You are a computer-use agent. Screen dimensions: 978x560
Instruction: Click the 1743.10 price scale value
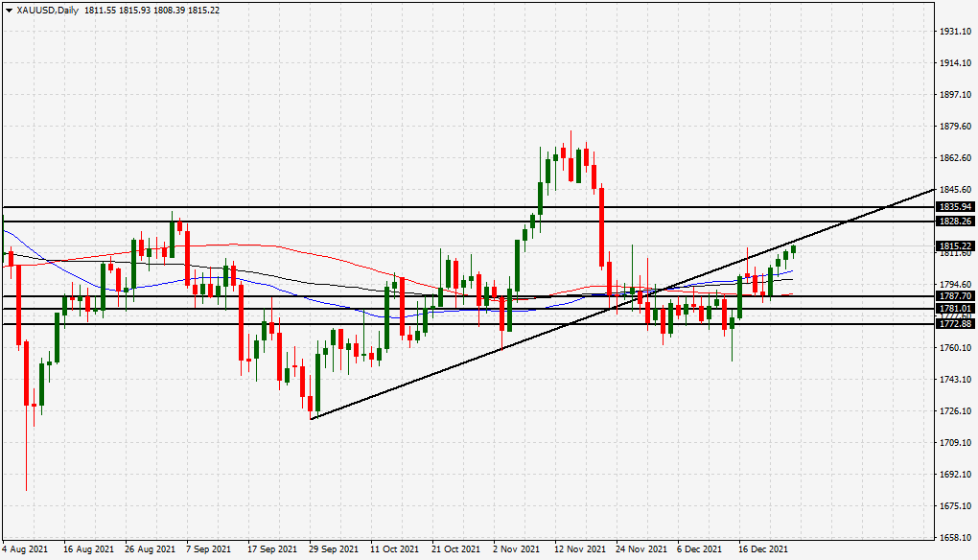pyautogui.click(x=956, y=380)
